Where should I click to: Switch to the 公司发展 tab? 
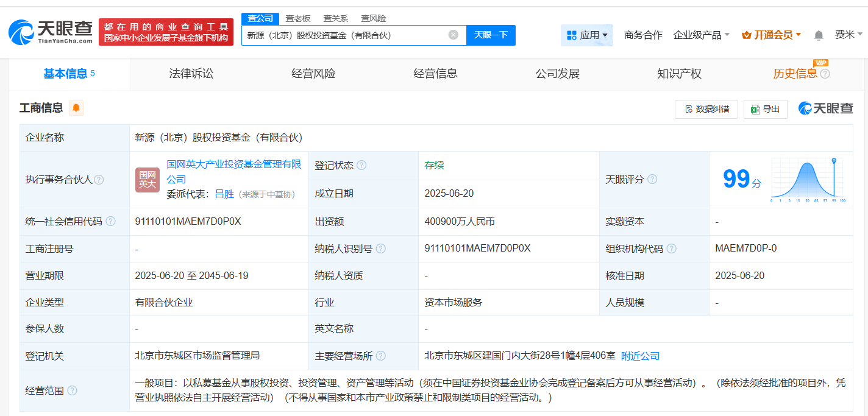click(557, 74)
